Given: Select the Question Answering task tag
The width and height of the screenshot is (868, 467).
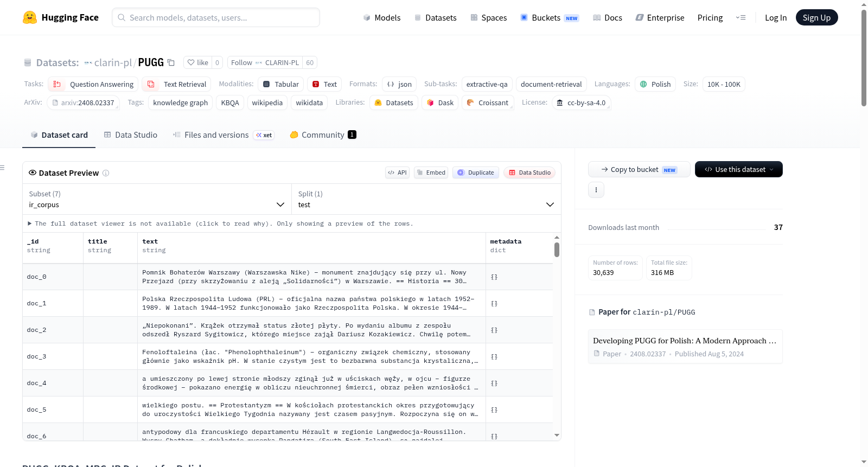Looking at the screenshot, I should 93,84.
